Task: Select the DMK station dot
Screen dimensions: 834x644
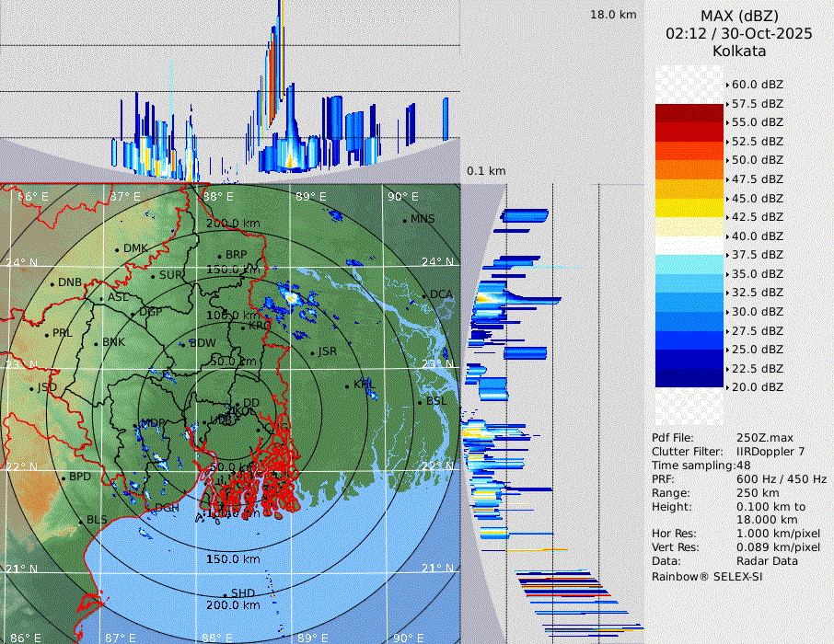Action: (x=118, y=249)
